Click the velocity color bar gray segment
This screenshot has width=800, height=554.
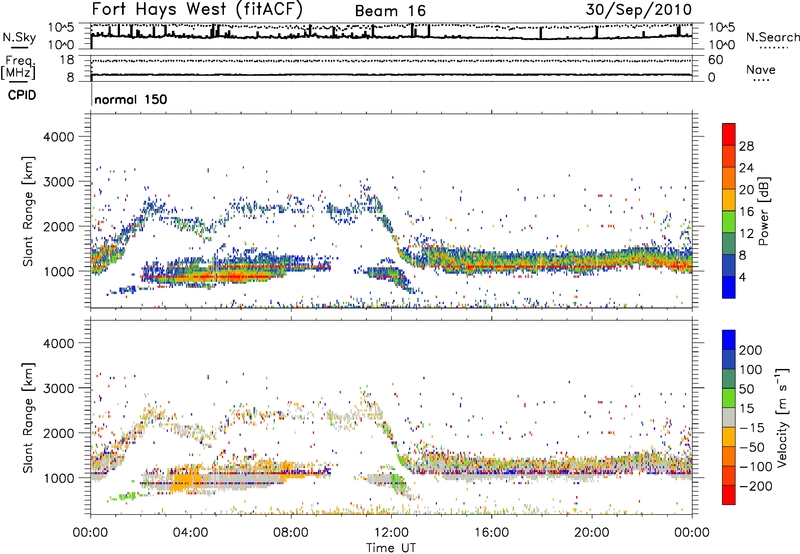pos(729,417)
